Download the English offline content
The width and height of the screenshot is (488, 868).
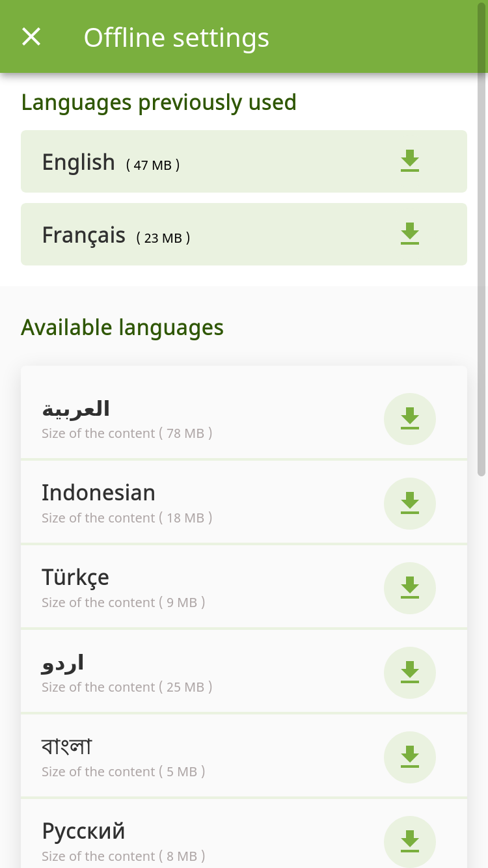(410, 161)
